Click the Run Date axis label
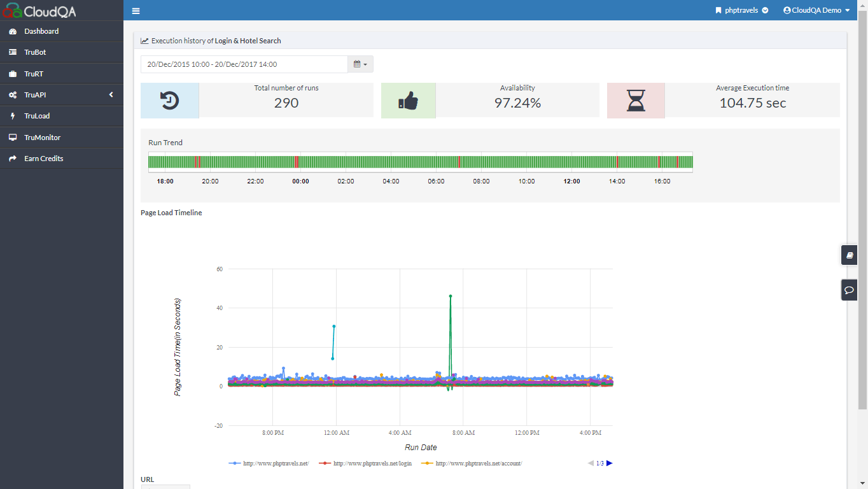This screenshot has width=868, height=489. (x=421, y=448)
